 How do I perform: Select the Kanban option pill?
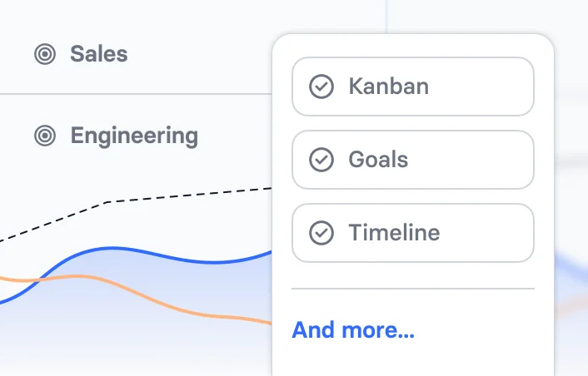point(412,87)
